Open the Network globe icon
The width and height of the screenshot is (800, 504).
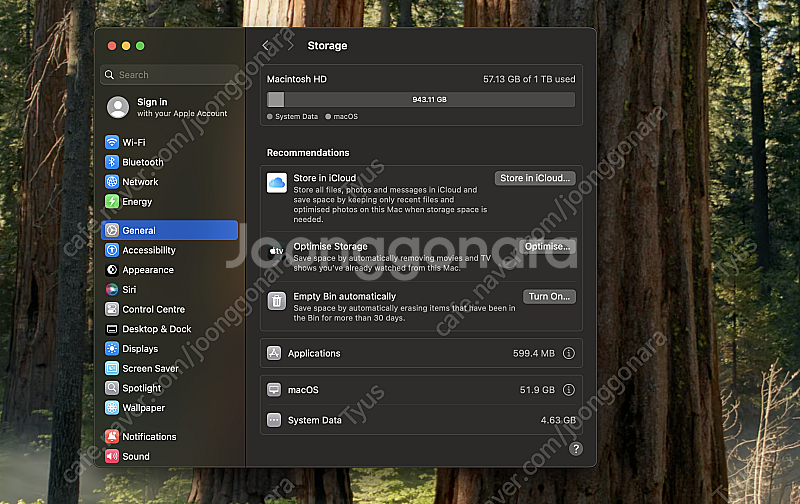112,182
